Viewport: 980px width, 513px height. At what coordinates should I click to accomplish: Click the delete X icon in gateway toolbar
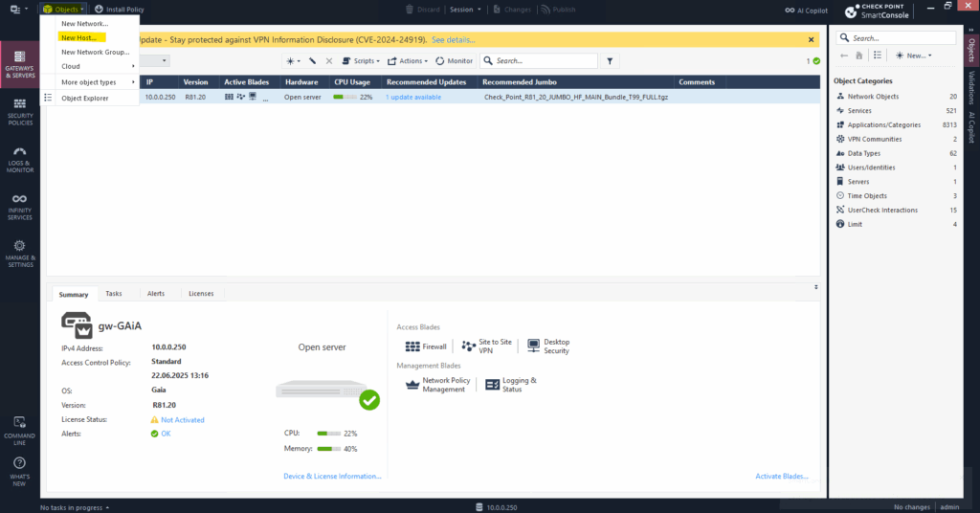click(329, 60)
